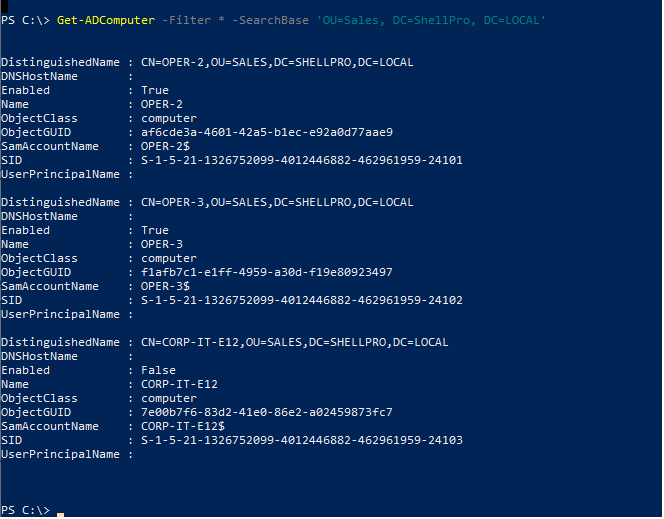Click the blinking cursor at bottom prompt
Image resolution: width=664 pixels, height=519 pixels.
click(x=61, y=514)
